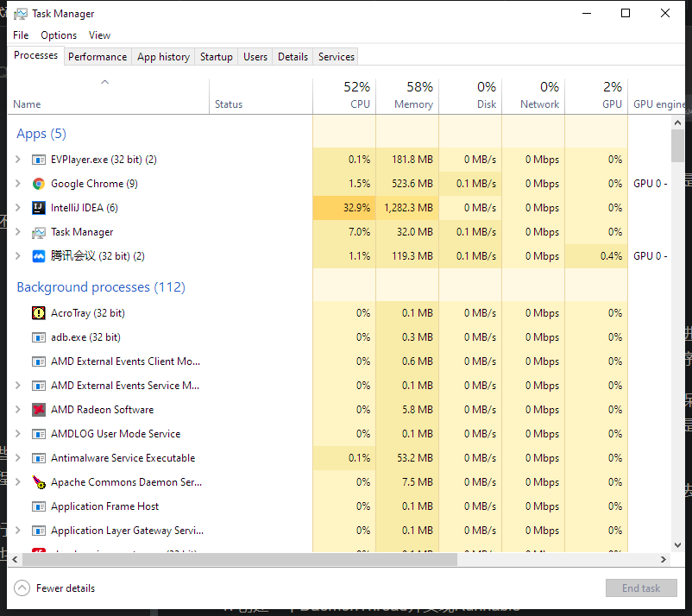Click the Apps (5) group heading
Screen dimensions: 692x616
click(x=41, y=134)
